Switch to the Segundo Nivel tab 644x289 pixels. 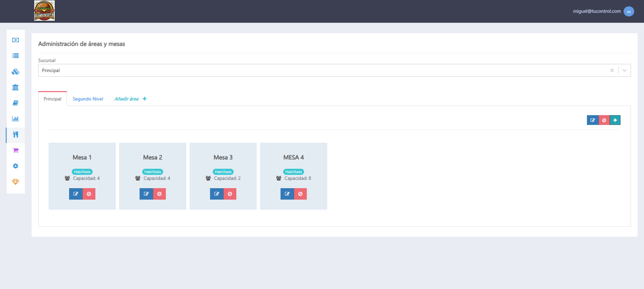click(x=88, y=99)
